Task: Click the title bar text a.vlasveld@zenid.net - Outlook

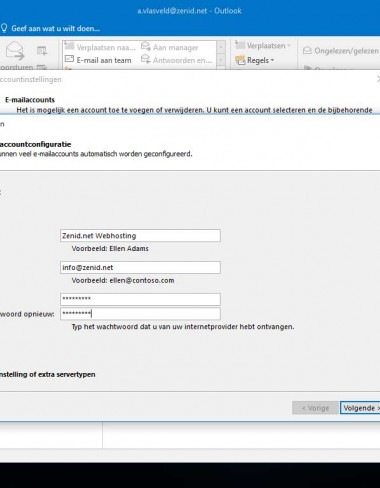Action: (189, 11)
